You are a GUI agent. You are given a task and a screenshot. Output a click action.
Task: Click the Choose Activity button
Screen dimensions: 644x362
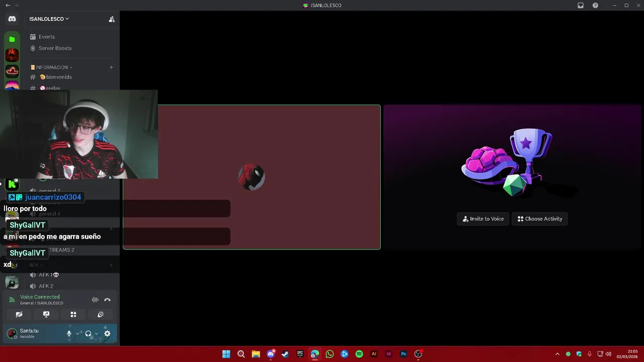tap(540, 219)
